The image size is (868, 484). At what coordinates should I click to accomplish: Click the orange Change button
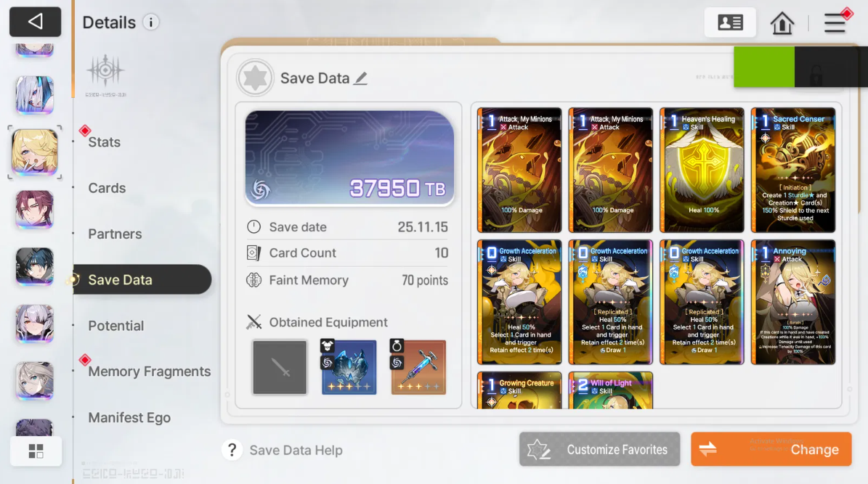[x=771, y=449]
